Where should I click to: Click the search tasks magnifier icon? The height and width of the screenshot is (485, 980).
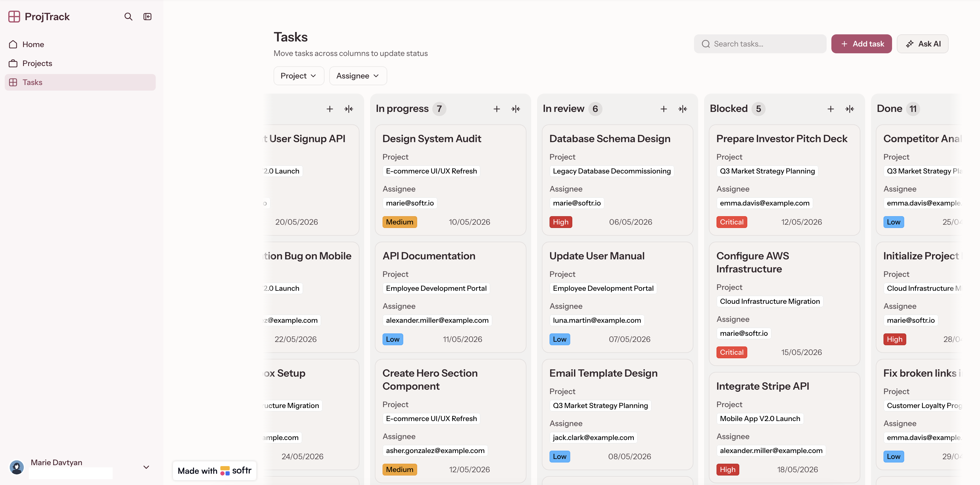pyautogui.click(x=706, y=44)
